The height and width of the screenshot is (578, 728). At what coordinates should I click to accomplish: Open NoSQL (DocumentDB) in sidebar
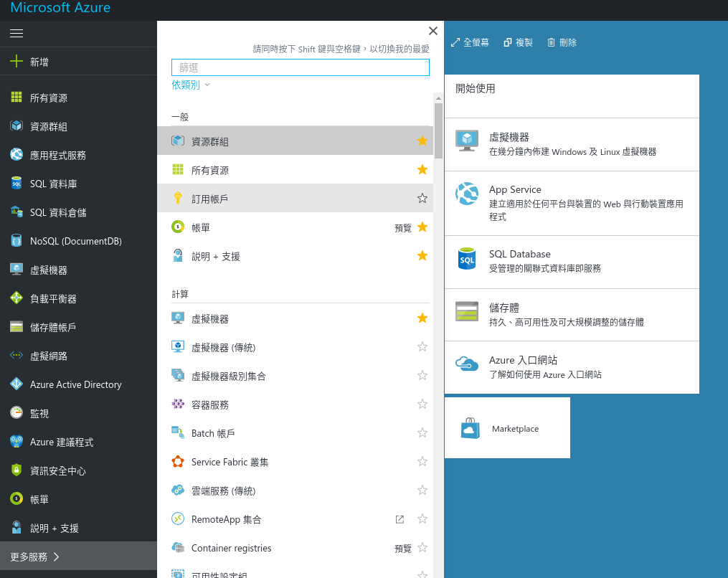(x=78, y=241)
